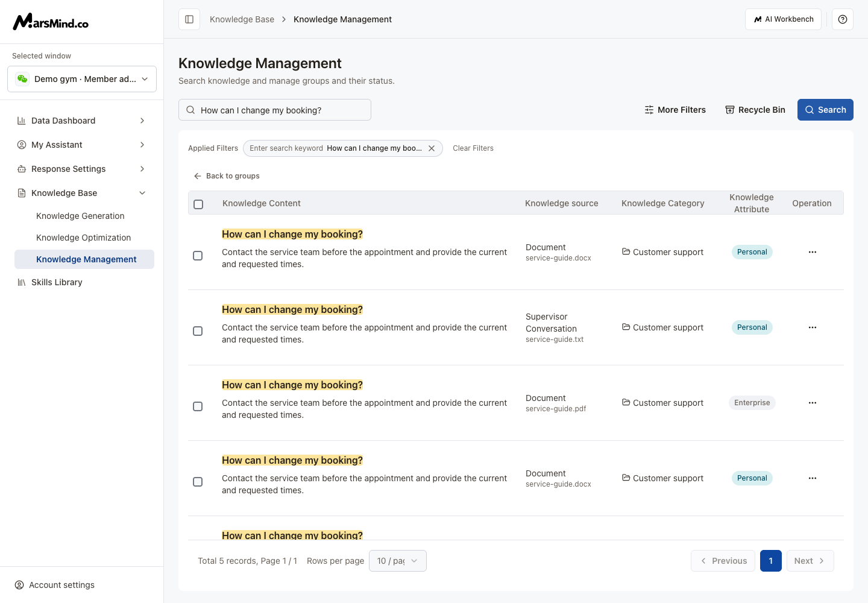Click the My Assistant icon
Viewport: 868px width, 603px height.
22,145
